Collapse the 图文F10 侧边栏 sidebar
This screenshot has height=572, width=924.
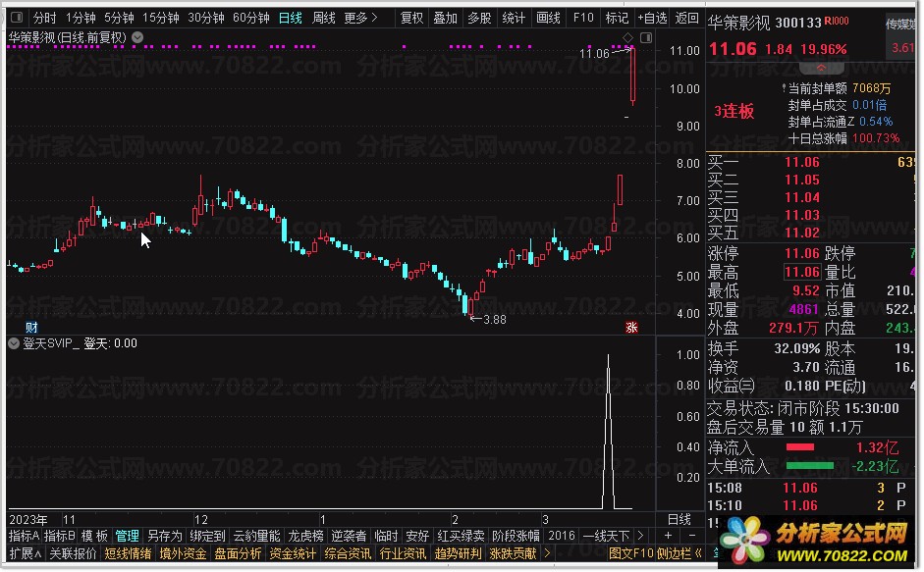point(655,553)
